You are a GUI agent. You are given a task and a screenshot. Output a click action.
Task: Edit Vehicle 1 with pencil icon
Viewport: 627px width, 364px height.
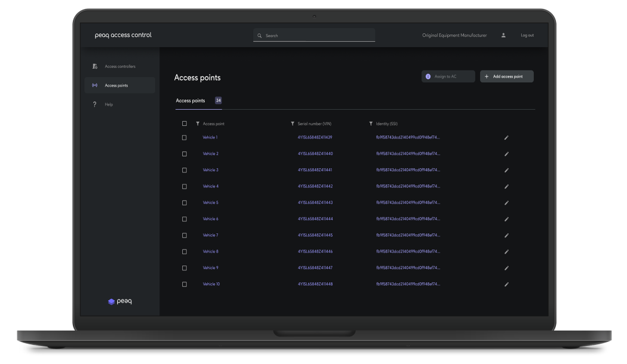506,137
